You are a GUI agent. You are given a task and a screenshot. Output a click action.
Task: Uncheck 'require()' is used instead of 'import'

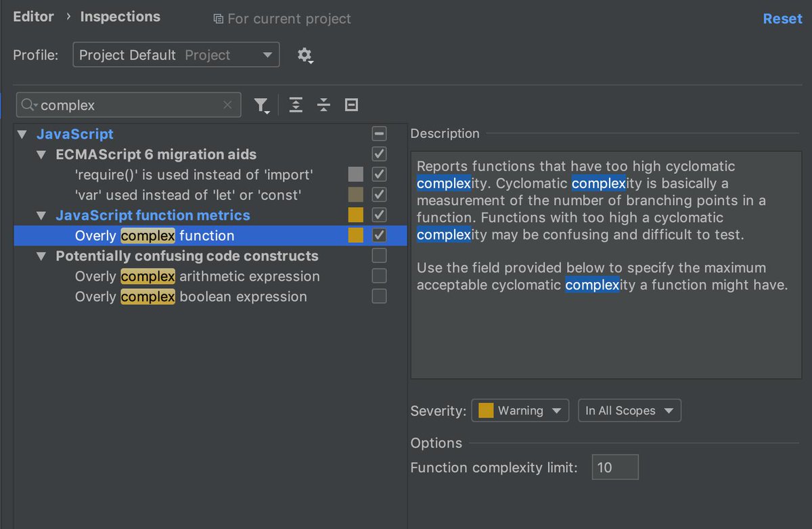point(380,175)
